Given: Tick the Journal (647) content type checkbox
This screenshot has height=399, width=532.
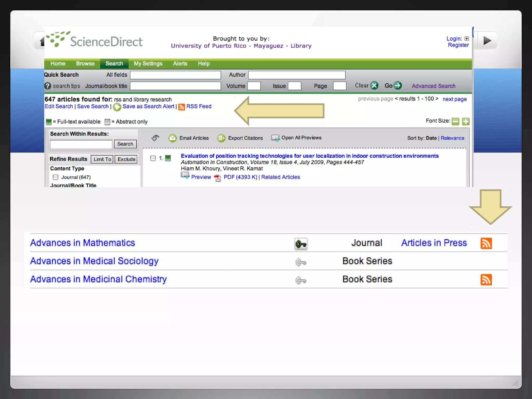Looking at the screenshot, I should pyautogui.click(x=56, y=177).
